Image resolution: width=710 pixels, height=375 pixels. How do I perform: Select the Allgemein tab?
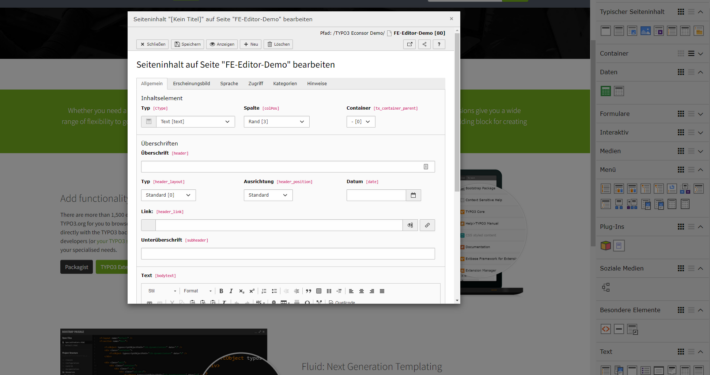(152, 83)
